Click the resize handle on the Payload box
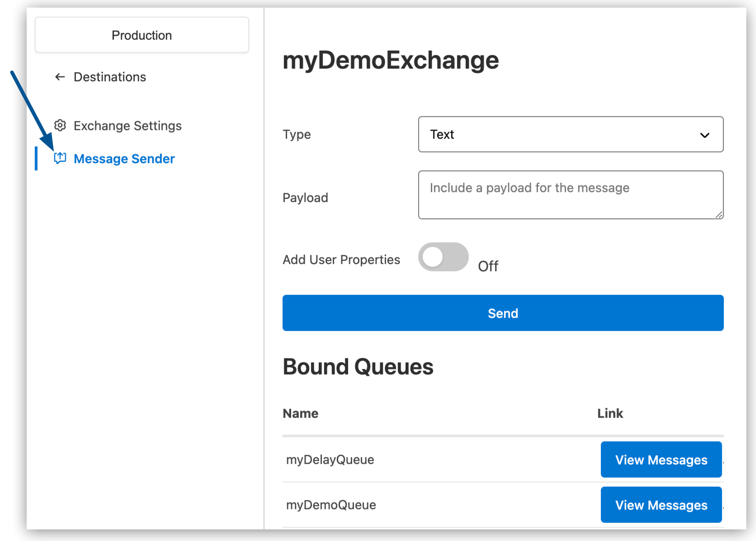756x541 pixels. pos(719,216)
